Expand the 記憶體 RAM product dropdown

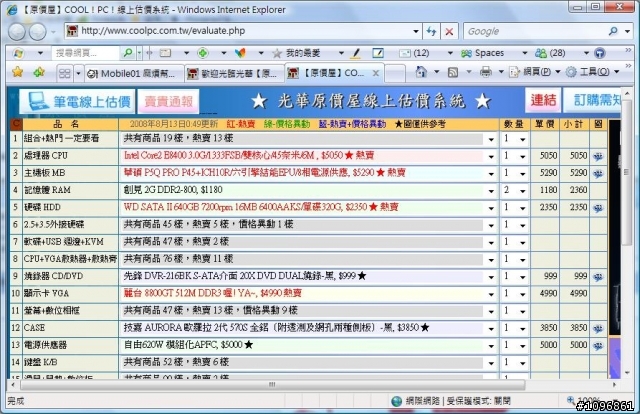pyautogui.click(x=491, y=191)
